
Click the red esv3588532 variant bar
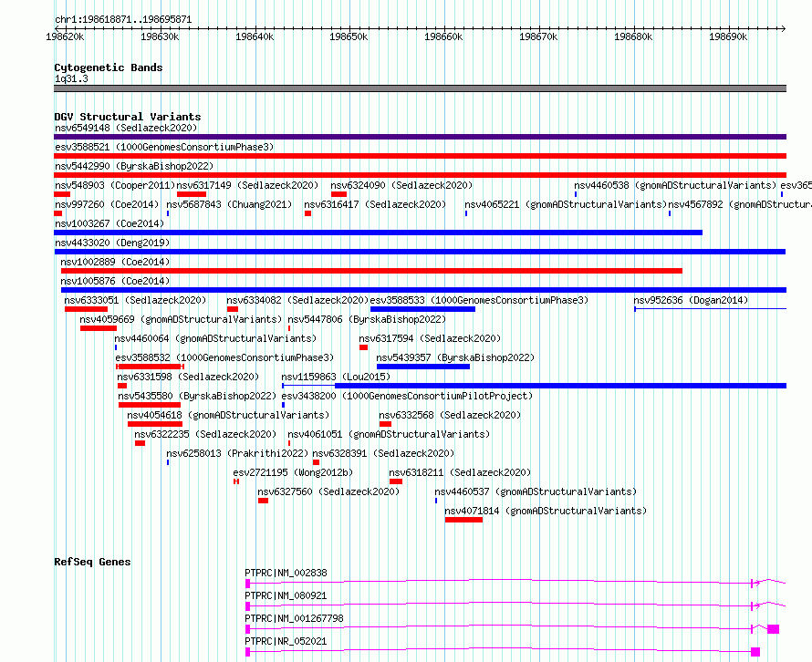point(151,367)
